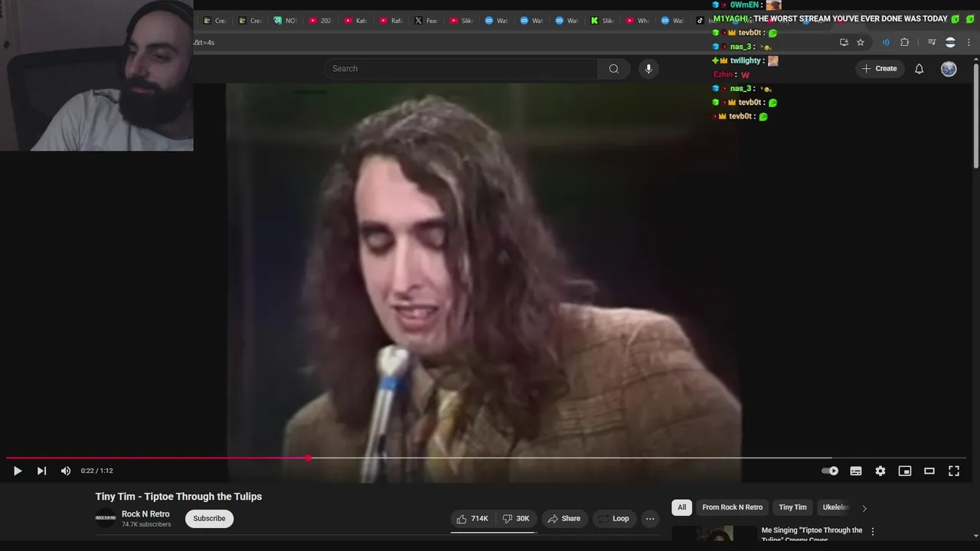The height and width of the screenshot is (551, 980).
Task: Click M1YAGHI's chat message
Action: (x=851, y=18)
